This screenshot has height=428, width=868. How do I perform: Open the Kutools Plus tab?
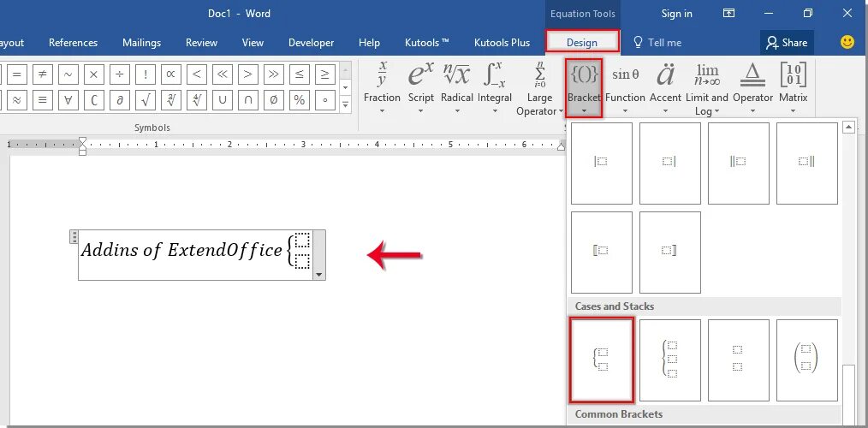click(502, 43)
